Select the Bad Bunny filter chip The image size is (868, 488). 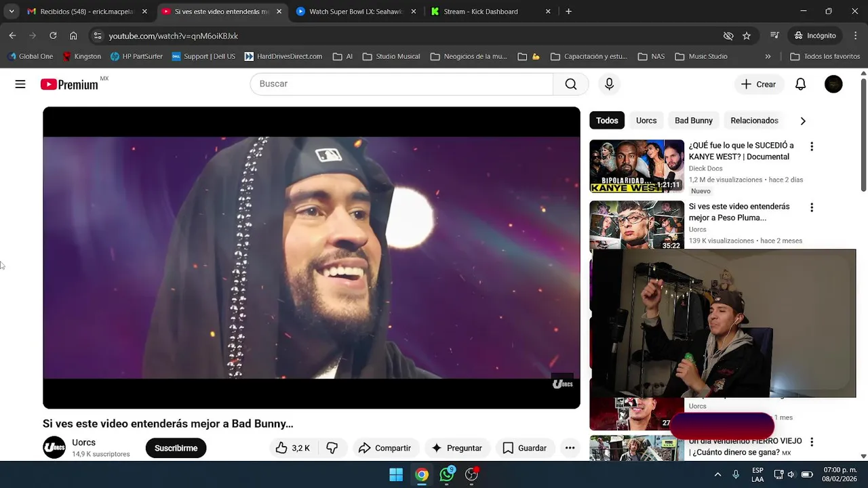(693, 121)
